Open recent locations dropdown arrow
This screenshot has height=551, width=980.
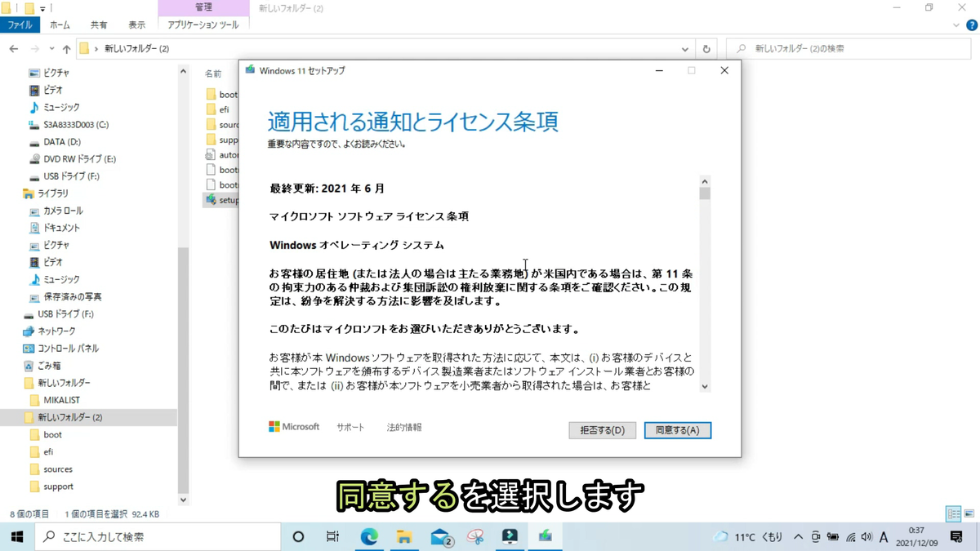(51, 49)
